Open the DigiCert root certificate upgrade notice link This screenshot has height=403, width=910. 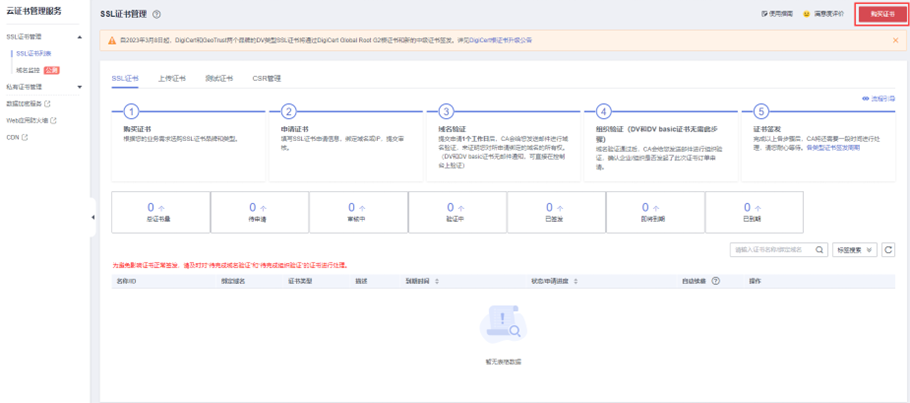pyautogui.click(x=500, y=40)
